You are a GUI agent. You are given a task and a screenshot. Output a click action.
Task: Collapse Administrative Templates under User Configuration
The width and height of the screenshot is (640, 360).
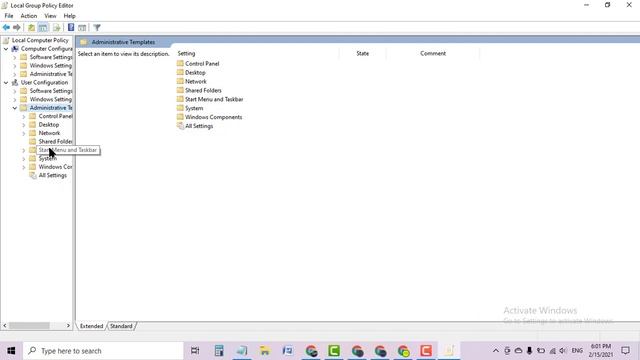[x=15, y=108]
